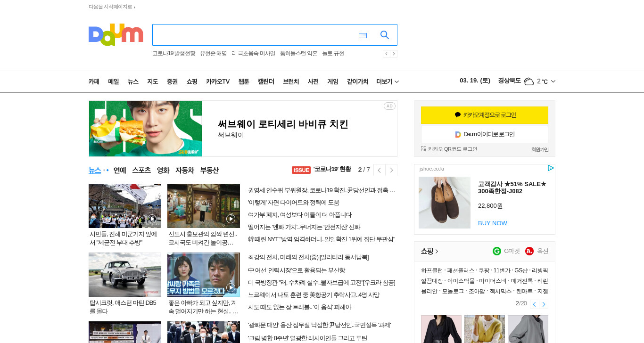Open 캘린더 in navigation bar
The image size is (644, 343).
(x=266, y=82)
